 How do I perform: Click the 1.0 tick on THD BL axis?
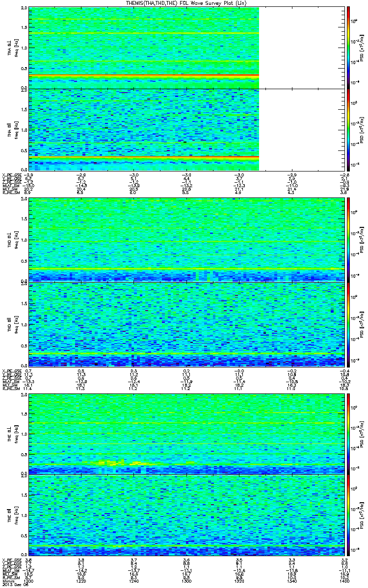pos(24,240)
